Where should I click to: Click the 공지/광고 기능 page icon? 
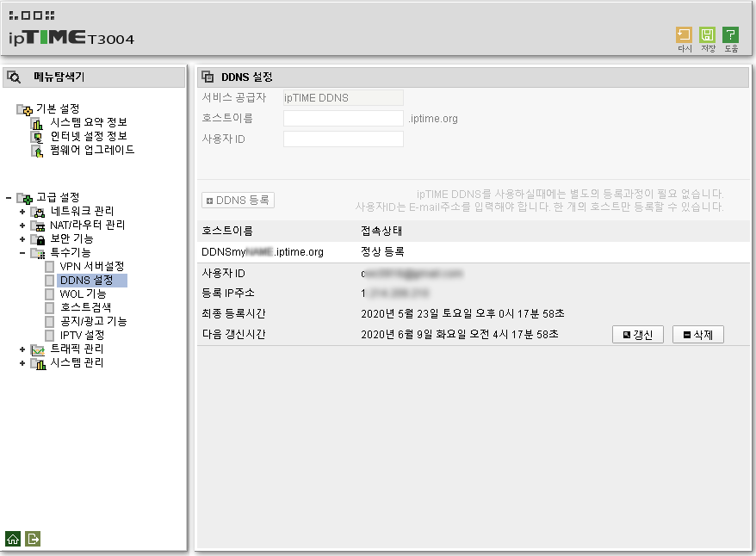49,321
